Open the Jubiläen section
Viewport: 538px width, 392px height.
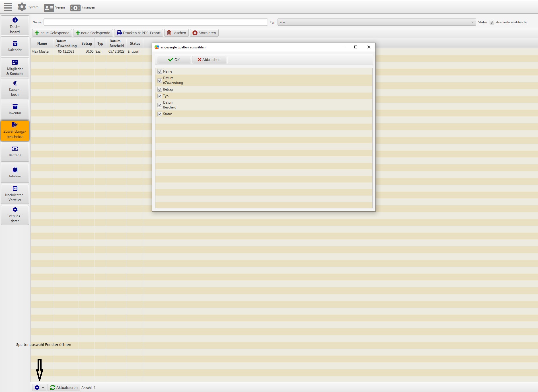click(x=15, y=173)
